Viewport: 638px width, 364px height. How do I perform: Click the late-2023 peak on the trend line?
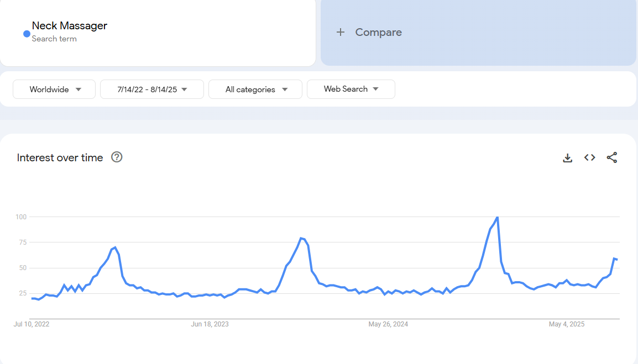coord(301,239)
